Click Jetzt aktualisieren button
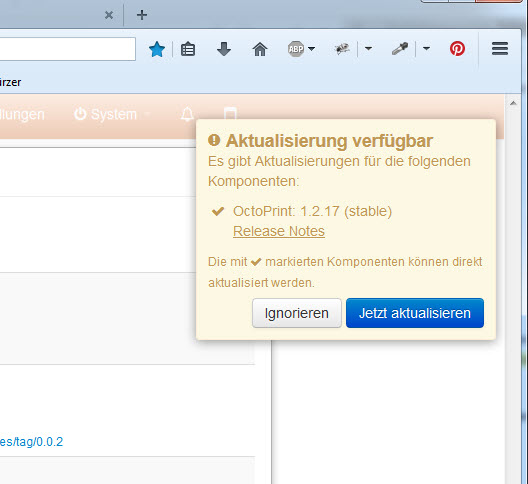This screenshot has height=484, width=528. pos(415,313)
